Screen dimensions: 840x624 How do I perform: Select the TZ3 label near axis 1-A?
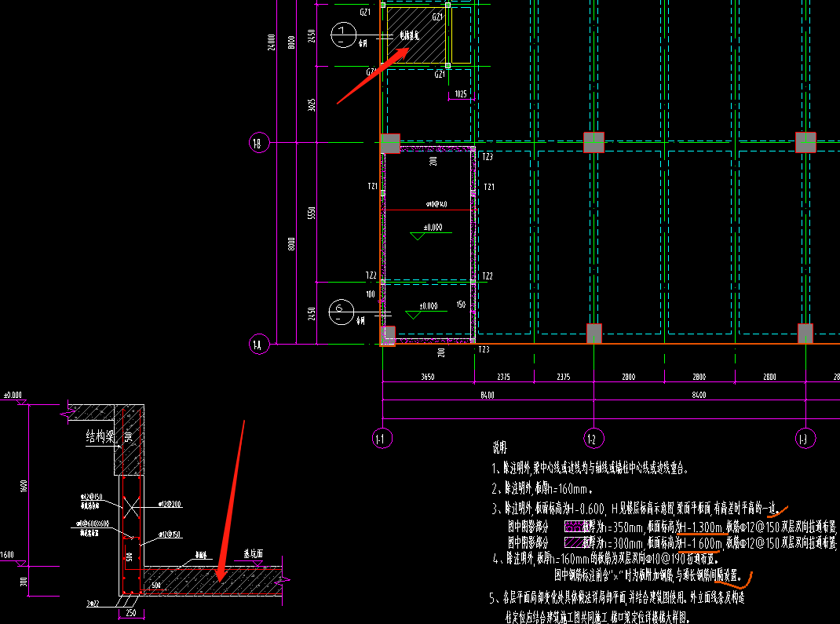pos(484,350)
